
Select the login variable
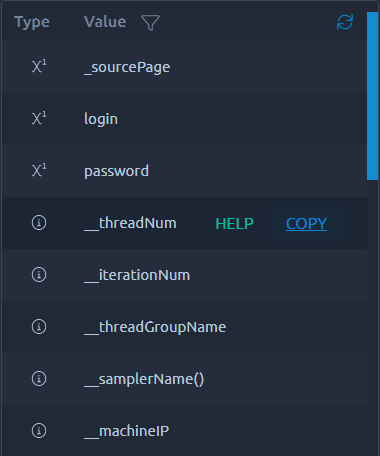tap(184, 119)
